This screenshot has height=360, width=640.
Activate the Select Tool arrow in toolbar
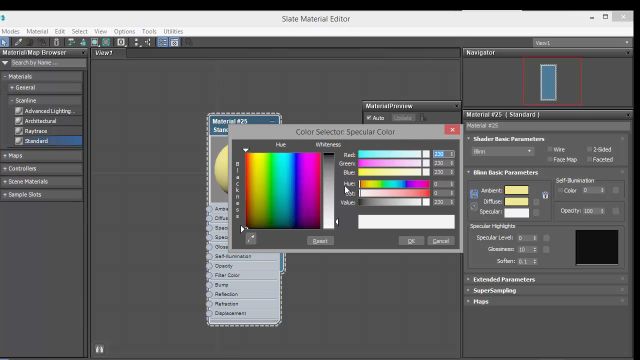coord(4,42)
